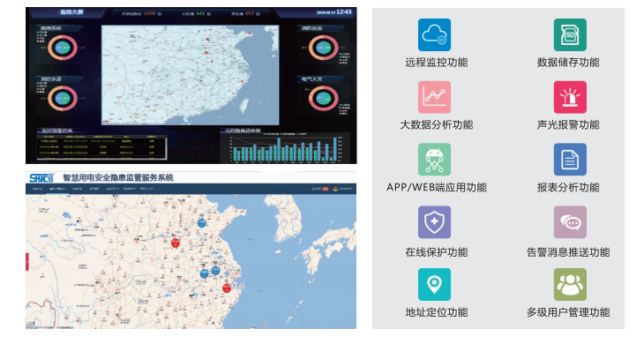The width and height of the screenshot is (644, 344).
Task: Switch to the second highlighted navbar tab
Action: click(57, 189)
